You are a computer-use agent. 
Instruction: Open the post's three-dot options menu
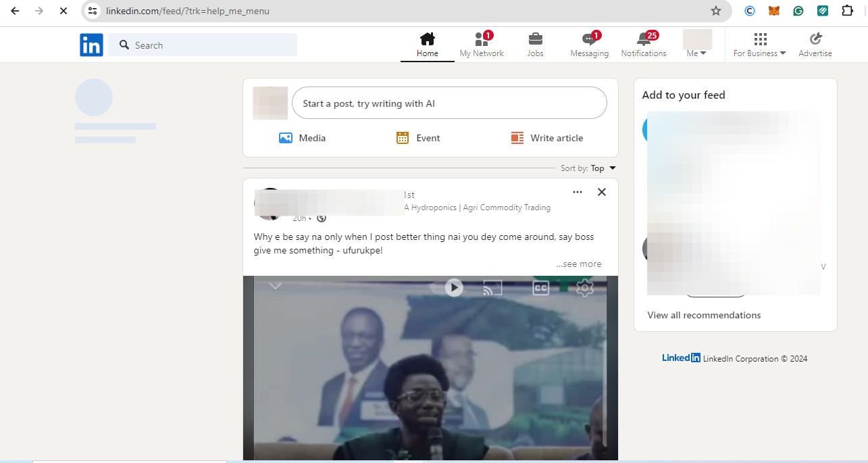[x=578, y=192]
